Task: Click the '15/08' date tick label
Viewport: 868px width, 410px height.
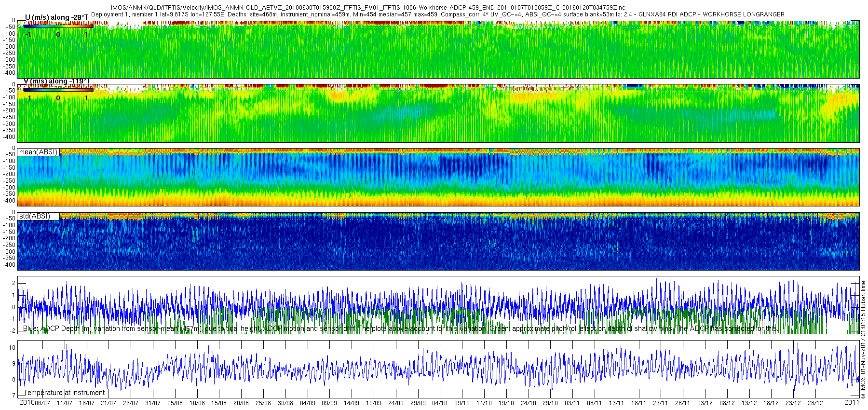Action: 219,403
